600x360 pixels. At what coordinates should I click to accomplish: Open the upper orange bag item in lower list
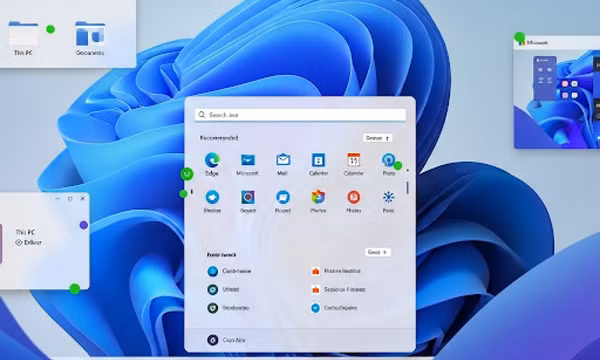click(316, 271)
